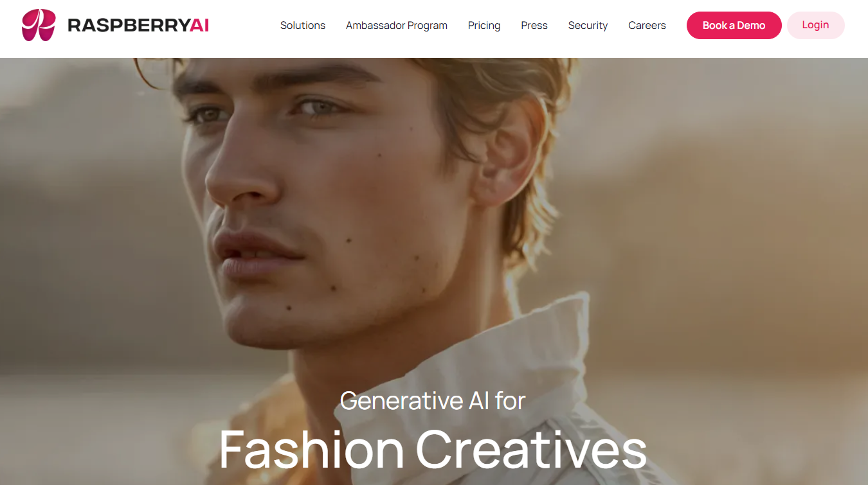The width and height of the screenshot is (868, 485).
Task: Click the Raspberry AI berry logo icon
Action: [x=39, y=25]
